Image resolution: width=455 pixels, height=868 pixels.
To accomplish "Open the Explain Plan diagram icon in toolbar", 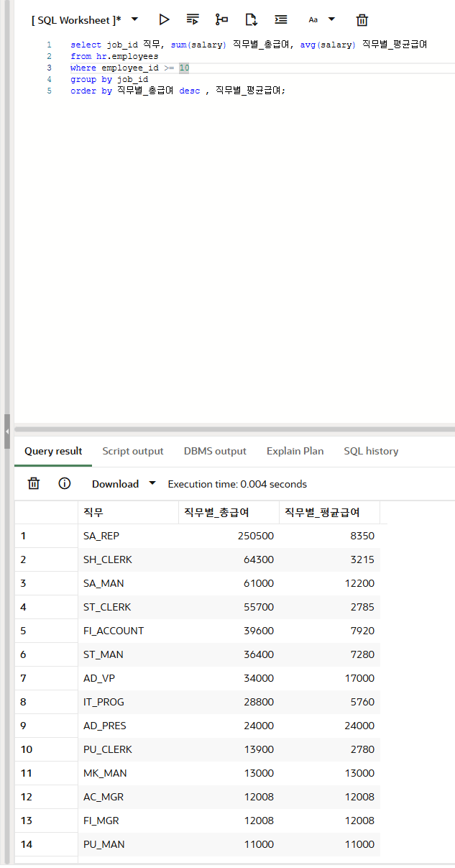I will click(x=221, y=19).
